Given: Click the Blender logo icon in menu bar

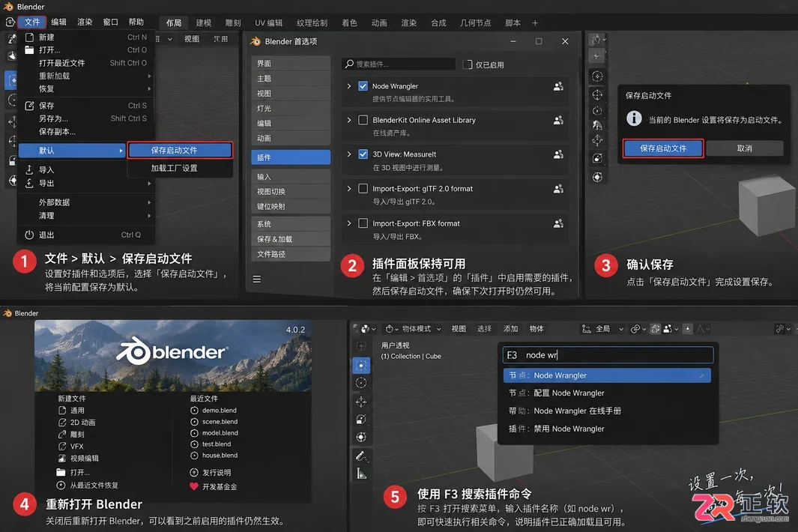Looking at the screenshot, I should coord(10,22).
